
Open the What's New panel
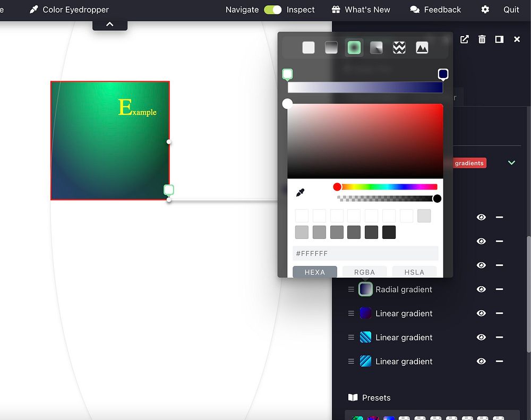click(361, 10)
